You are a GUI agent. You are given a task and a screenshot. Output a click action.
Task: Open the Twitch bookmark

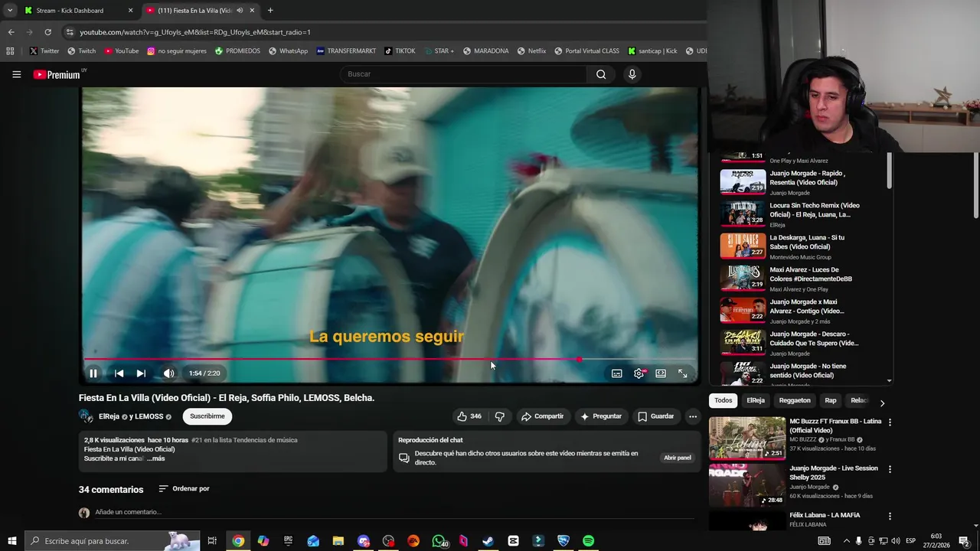(82, 51)
